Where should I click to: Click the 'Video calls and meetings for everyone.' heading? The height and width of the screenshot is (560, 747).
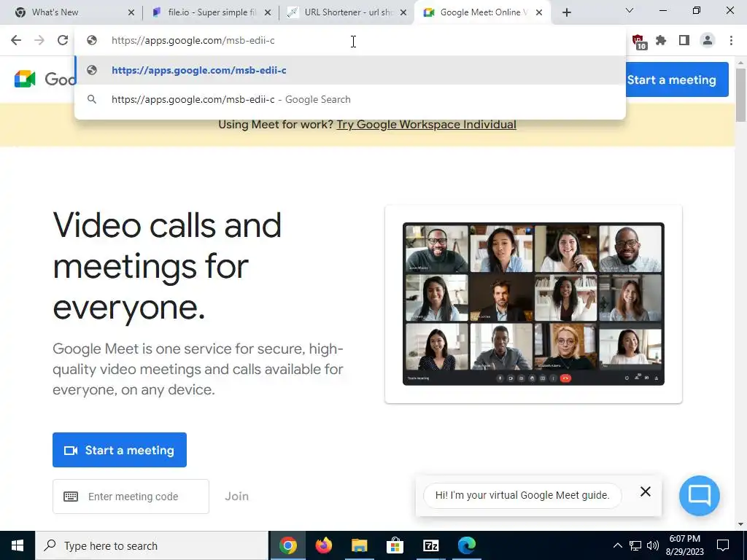point(167,265)
